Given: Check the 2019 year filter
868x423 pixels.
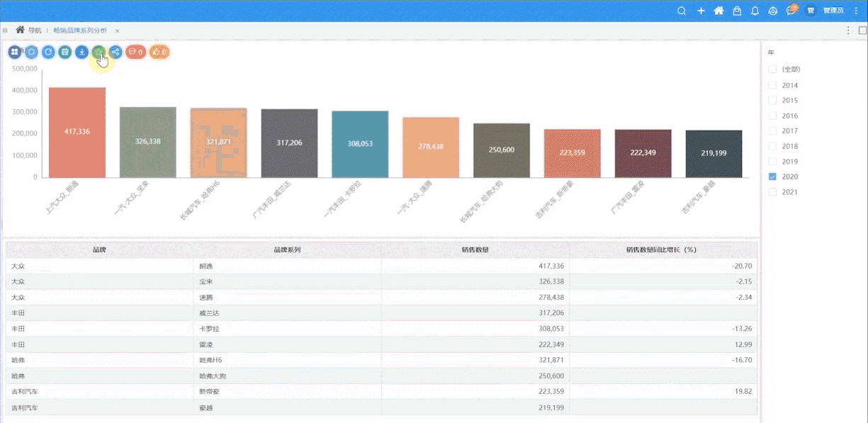Looking at the screenshot, I should [773, 162].
